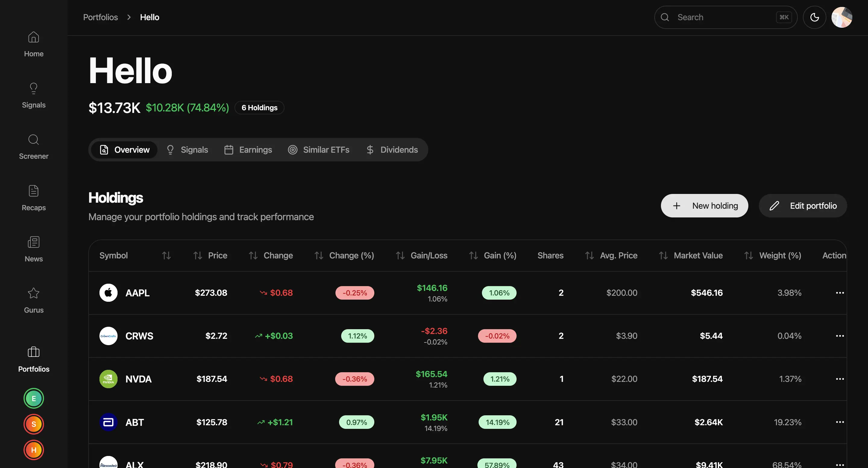This screenshot has height=468, width=868.
Task: Sort holdings by Price column
Action: (197, 255)
